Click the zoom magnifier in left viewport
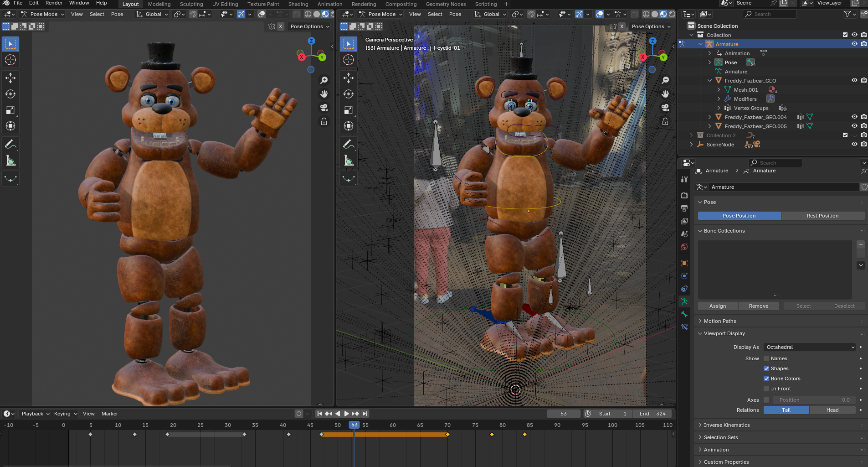This screenshot has height=467, width=868. (x=324, y=80)
